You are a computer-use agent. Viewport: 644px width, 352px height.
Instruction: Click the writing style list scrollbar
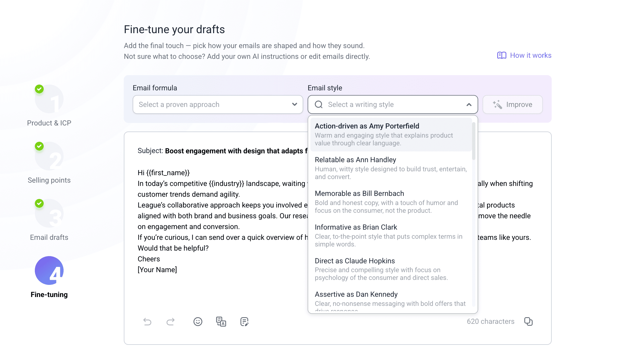pyautogui.click(x=473, y=141)
